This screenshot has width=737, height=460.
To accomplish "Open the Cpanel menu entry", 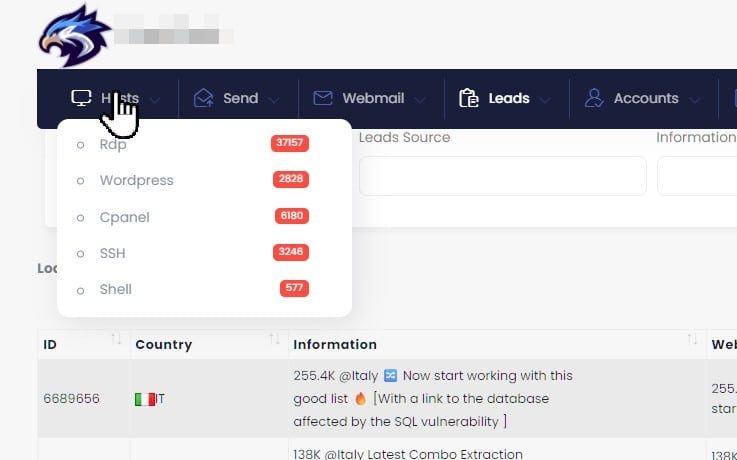I will 124,217.
